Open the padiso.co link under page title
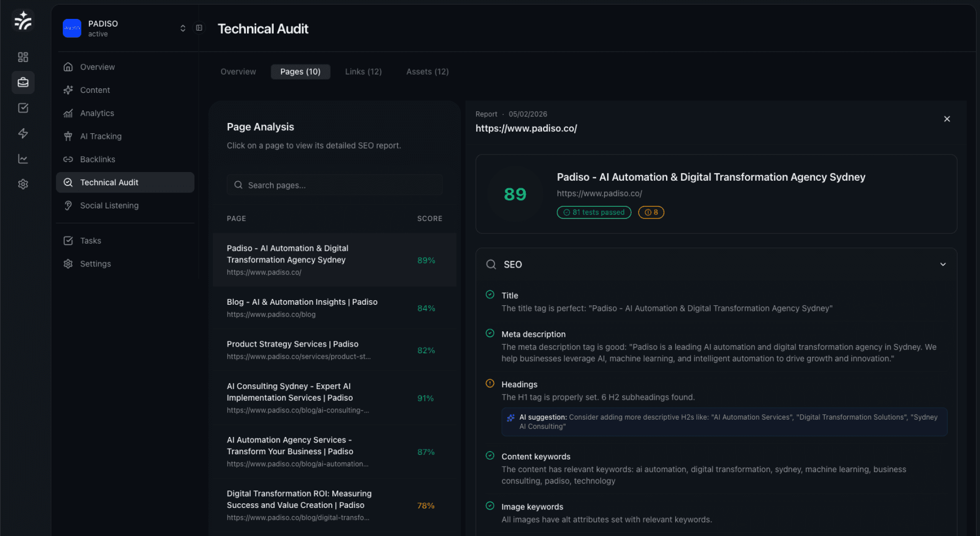 coord(599,193)
